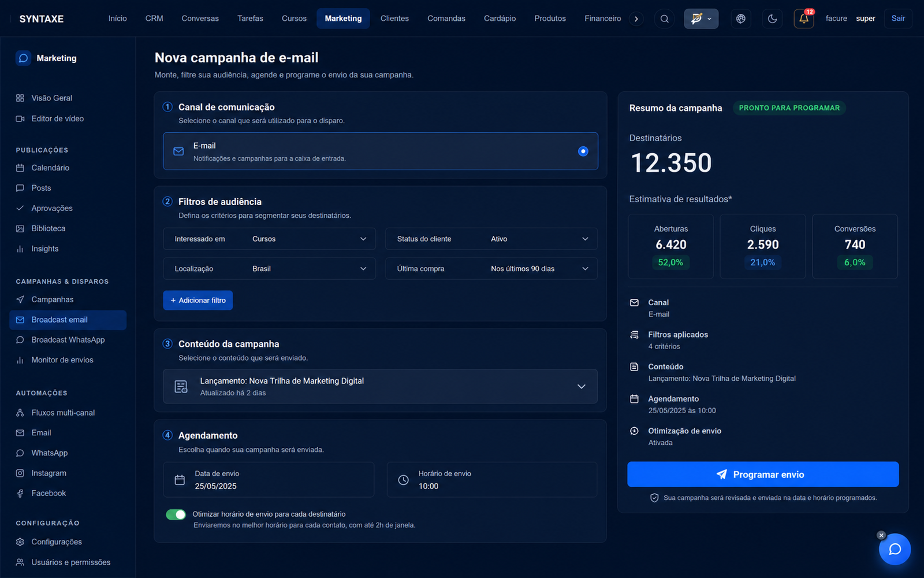Switch to Clientes tab
Screen dimensions: 924x578
pyautogui.click(x=394, y=18)
